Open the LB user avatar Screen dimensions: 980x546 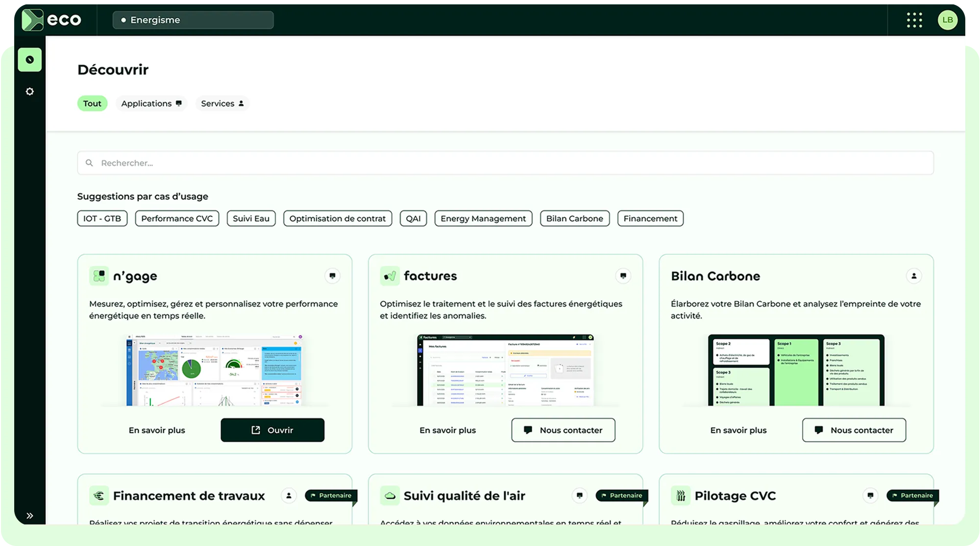coord(947,20)
